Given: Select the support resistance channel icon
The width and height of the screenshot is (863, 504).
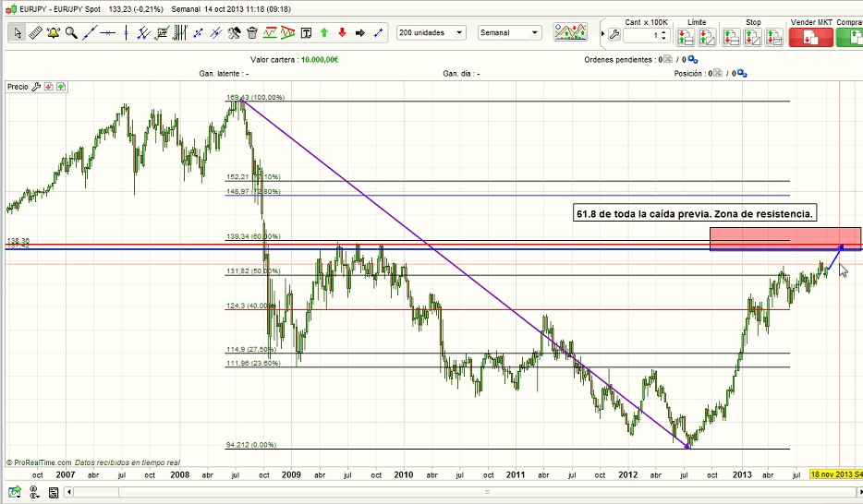Looking at the screenshot, I should coord(270,33).
